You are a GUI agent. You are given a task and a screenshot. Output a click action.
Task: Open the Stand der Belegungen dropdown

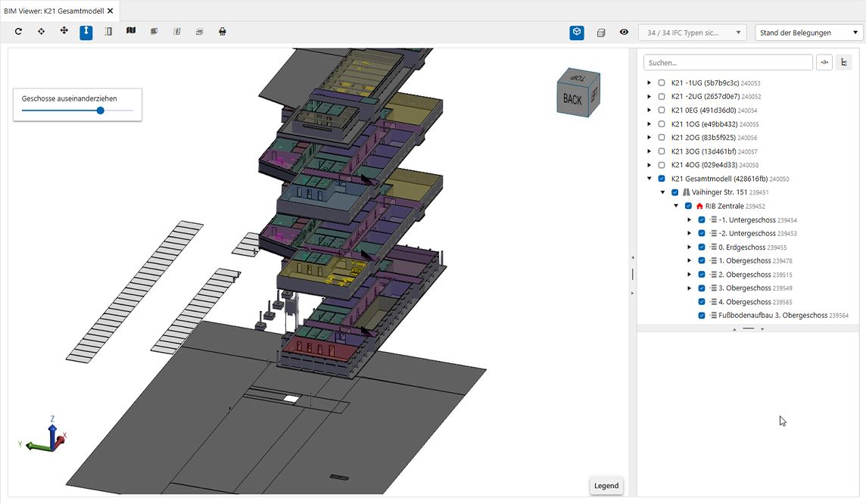pyautogui.click(x=808, y=33)
